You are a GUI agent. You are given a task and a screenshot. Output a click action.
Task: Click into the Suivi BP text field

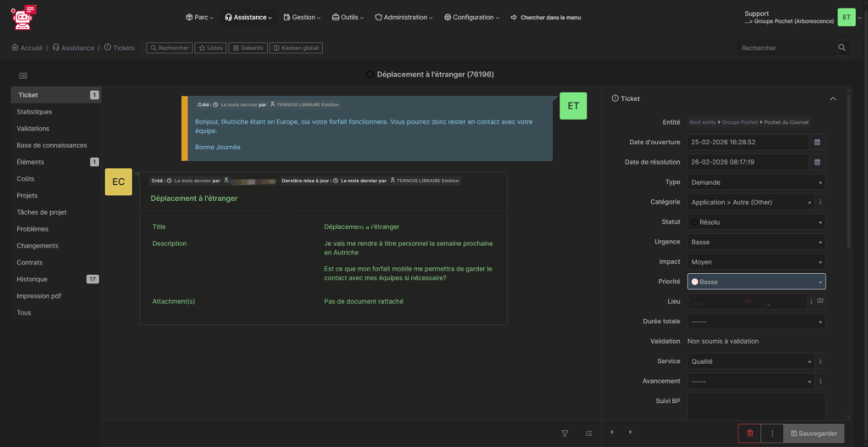click(755, 405)
